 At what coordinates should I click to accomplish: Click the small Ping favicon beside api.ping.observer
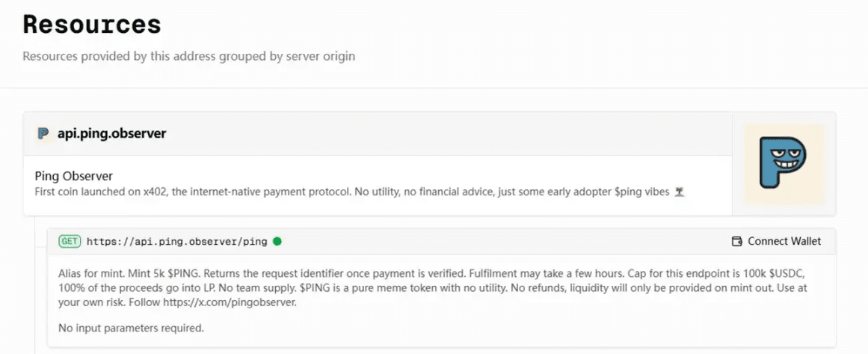43,134
